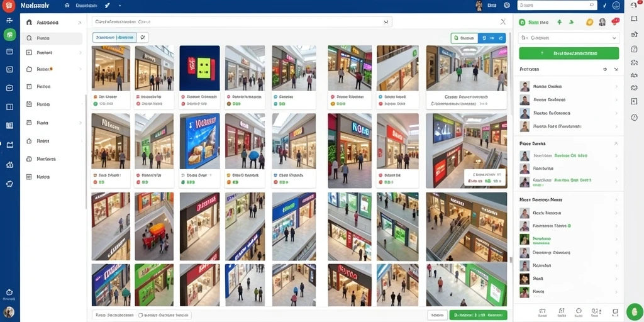
Task: Click the home icon in the white sidebar header
Action: click(x=29, y=23)
